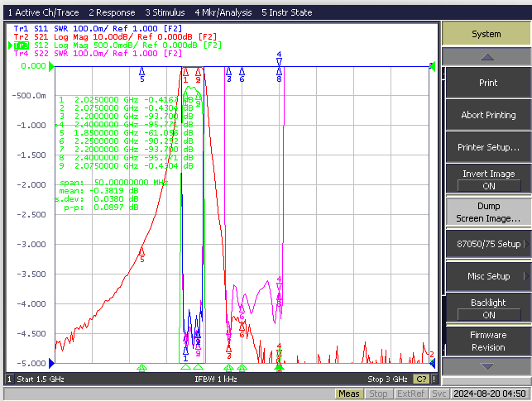Click the span 50.00000000 MHz statistic
The width and height of the screenshot is (532, 401).
(113, 183)
